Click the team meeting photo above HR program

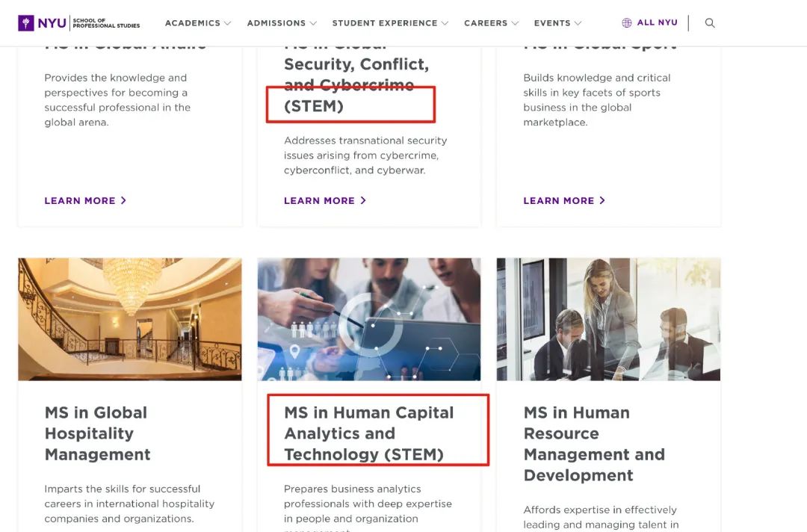(607, 319)
